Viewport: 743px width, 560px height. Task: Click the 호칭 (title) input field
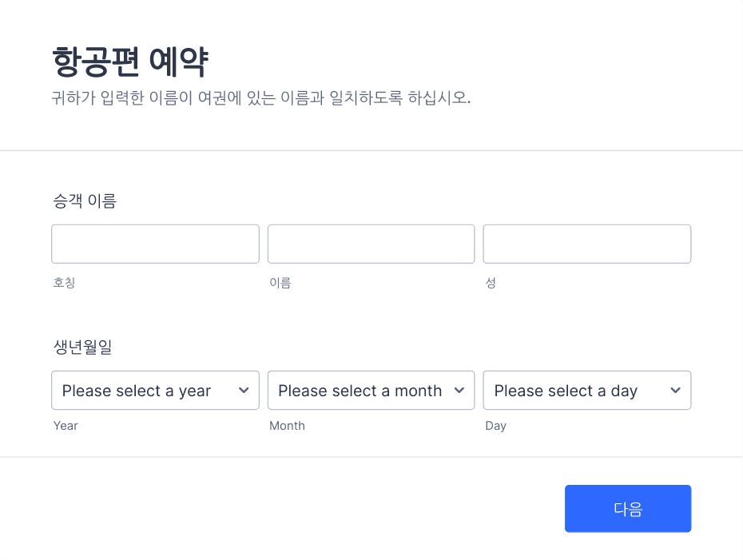click(x=156, y=244)
